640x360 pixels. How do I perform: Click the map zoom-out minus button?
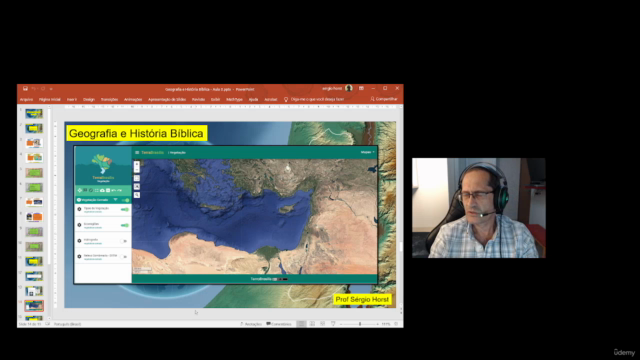(x=137, y=170)
